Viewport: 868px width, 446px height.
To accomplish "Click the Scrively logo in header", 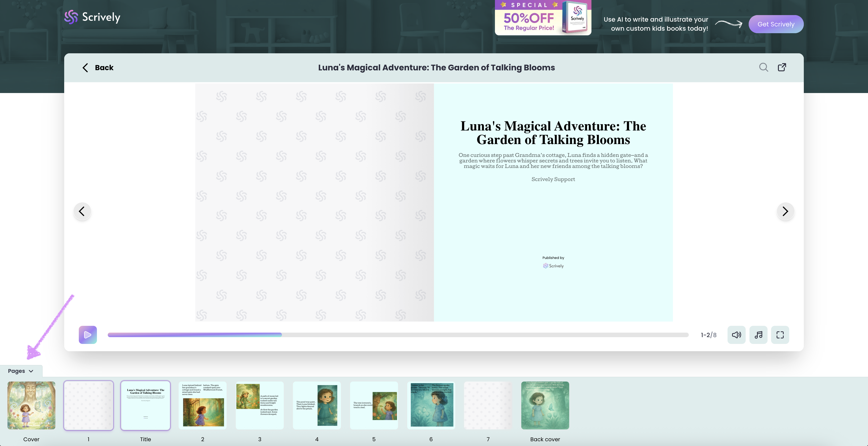I will (x=92, y=17).
